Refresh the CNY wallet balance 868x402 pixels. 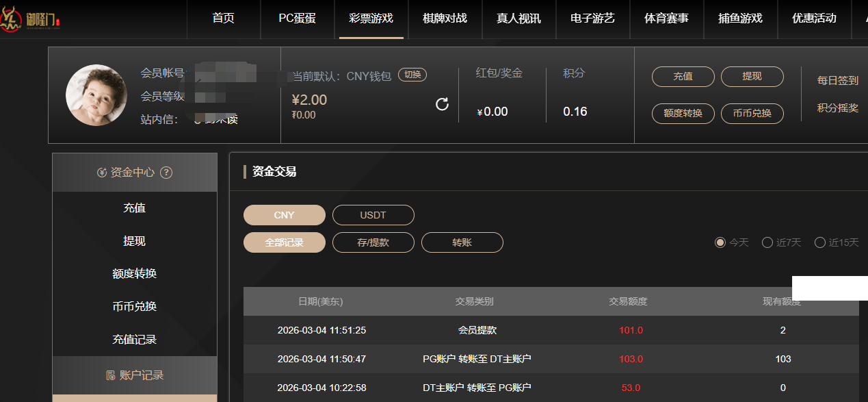click(x=442, y=103)
